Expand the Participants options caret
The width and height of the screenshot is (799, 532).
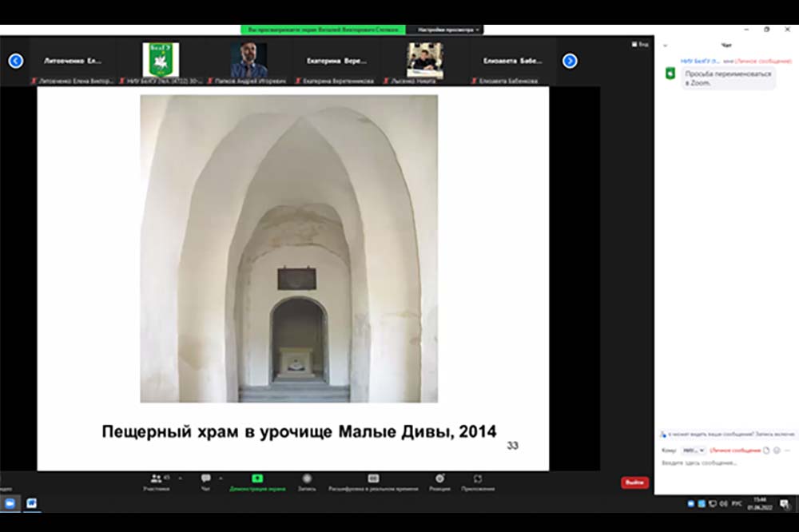[180, 478]
